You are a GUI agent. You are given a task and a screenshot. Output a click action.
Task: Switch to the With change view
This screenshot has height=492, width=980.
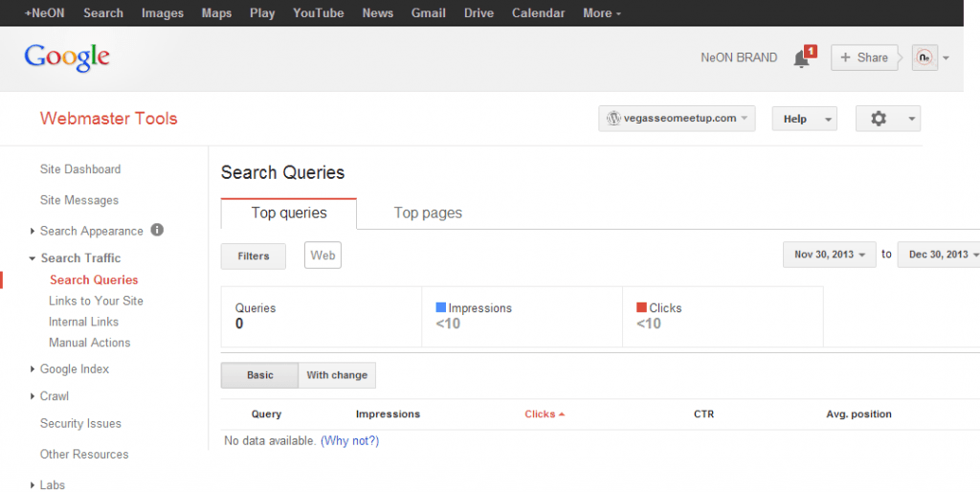pos(337,375)
